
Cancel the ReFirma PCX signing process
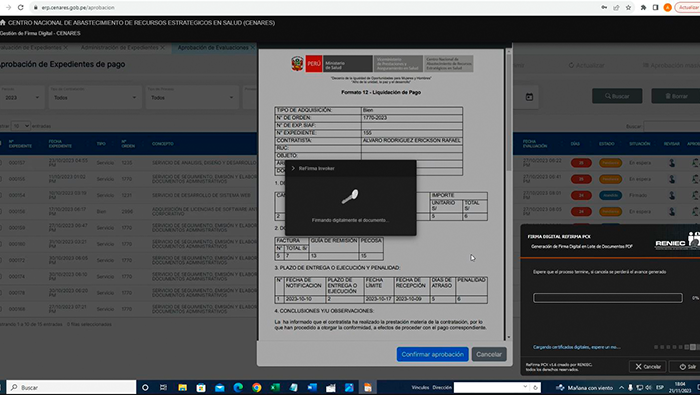tap(647, 366)
